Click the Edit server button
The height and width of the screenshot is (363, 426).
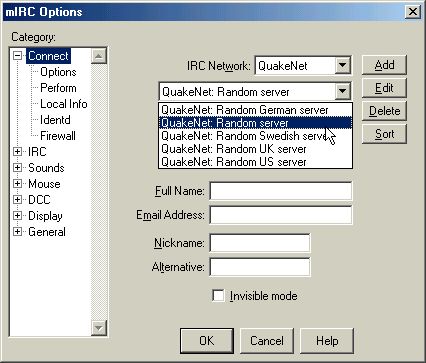(x=384, y=88)
